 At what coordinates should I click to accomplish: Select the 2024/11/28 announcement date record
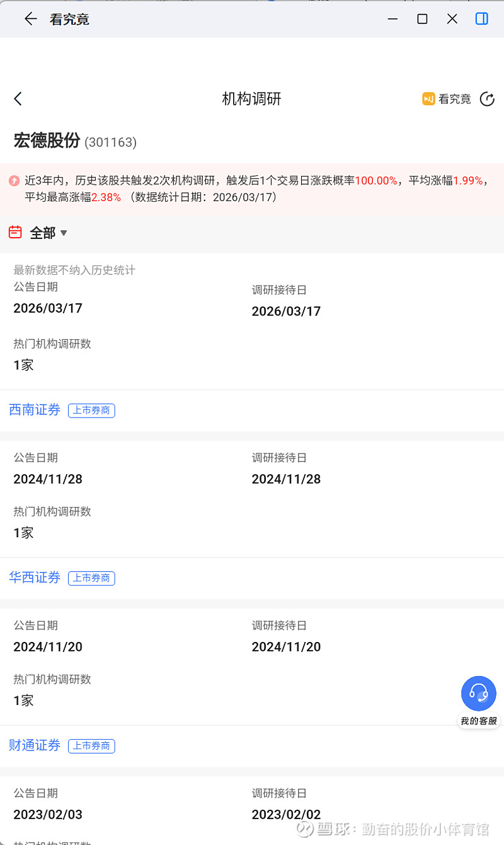pos(48,479)
